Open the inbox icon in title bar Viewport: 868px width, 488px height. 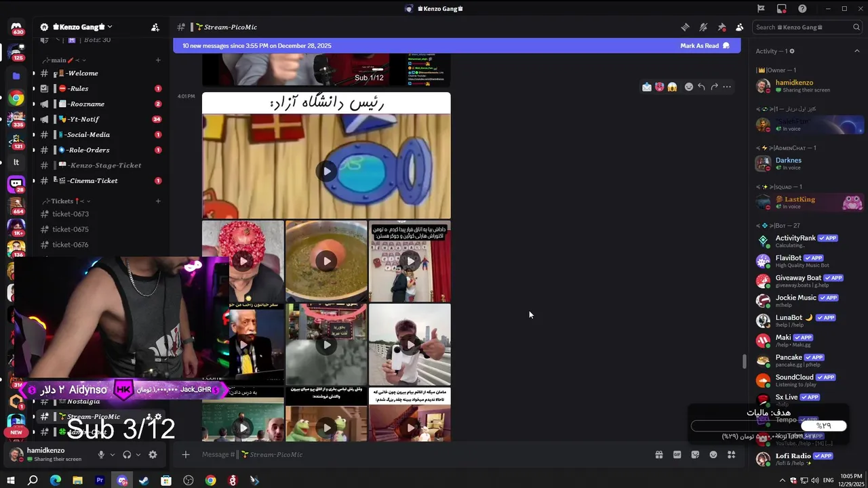point(782,9)
